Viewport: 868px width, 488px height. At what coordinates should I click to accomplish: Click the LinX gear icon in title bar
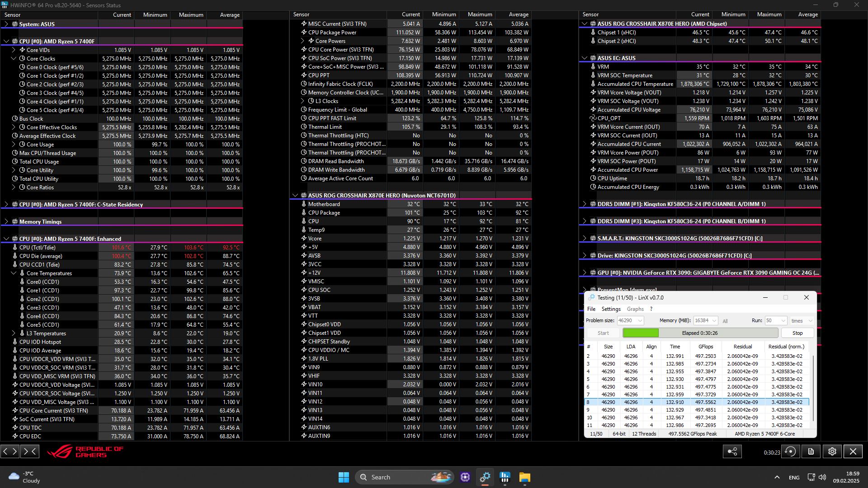591,297
